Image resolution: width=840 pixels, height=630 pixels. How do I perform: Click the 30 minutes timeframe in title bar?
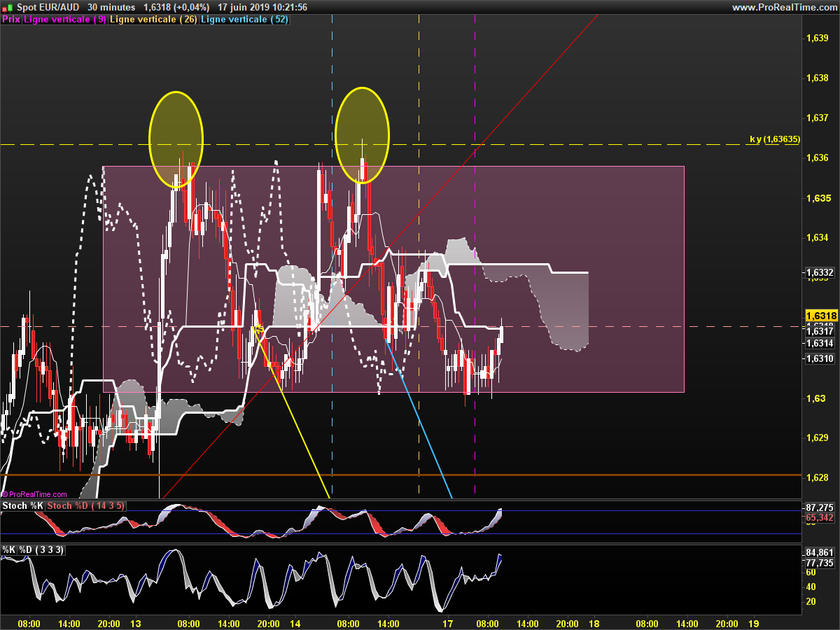pyautogui.click(x=111, y=7)
